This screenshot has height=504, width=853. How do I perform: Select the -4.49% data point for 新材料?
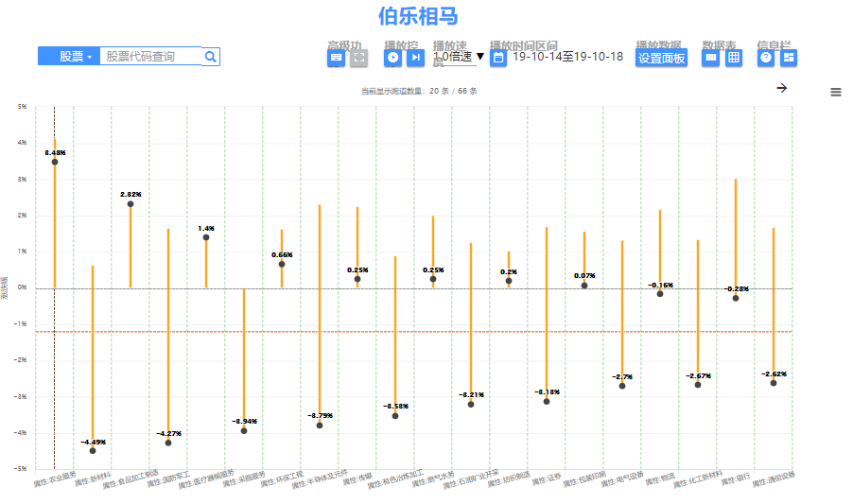[93, 451]
